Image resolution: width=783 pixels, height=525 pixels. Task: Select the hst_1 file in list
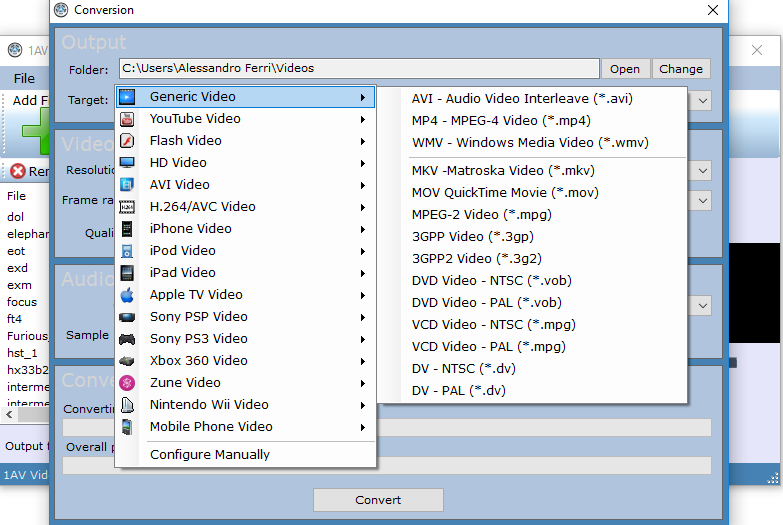(x=22, y=353)
